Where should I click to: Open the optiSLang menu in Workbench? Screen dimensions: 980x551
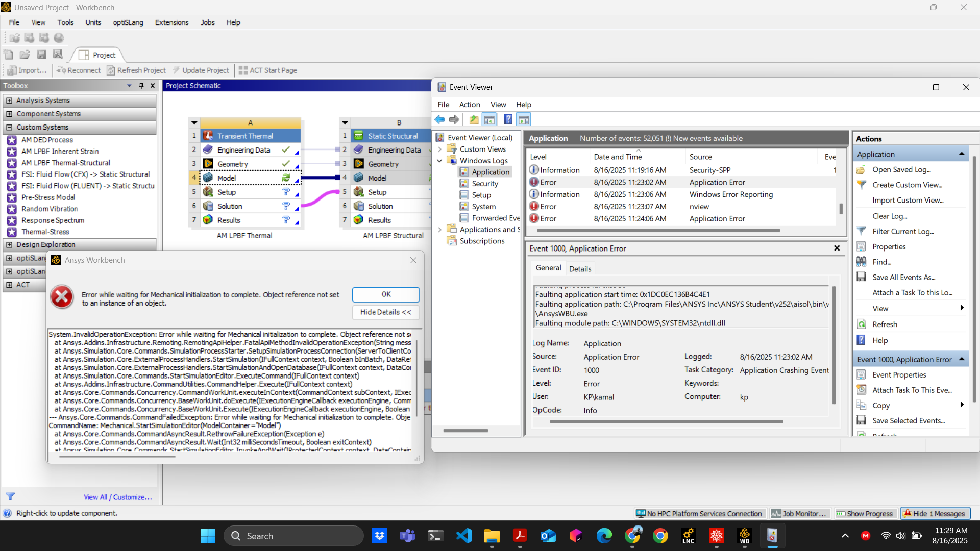(x=128, y=22)
